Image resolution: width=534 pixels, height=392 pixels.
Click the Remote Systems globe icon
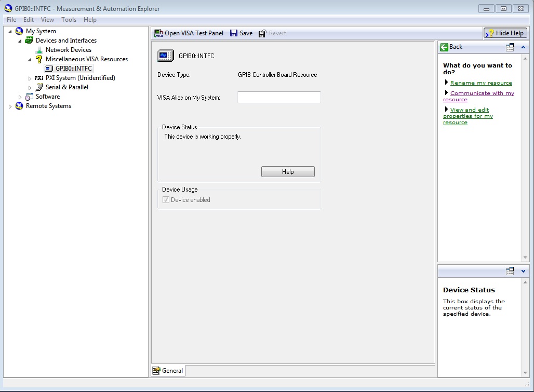(19, 106)
